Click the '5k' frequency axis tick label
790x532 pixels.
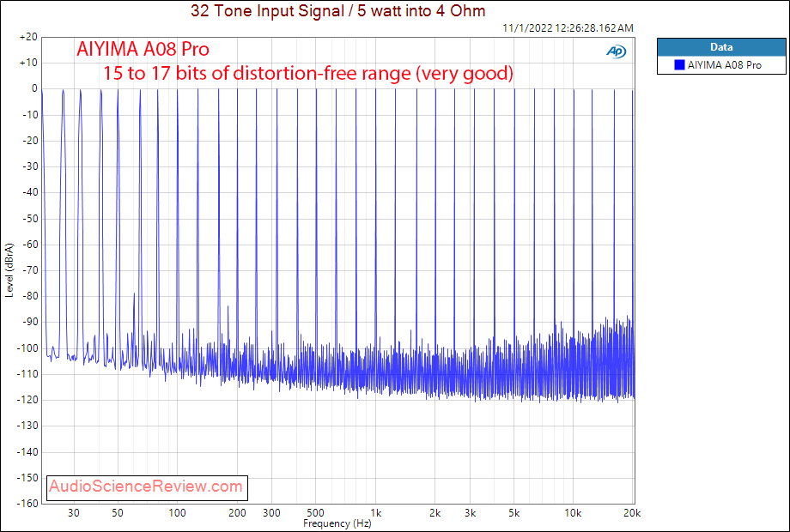click(x=513, y=513)
